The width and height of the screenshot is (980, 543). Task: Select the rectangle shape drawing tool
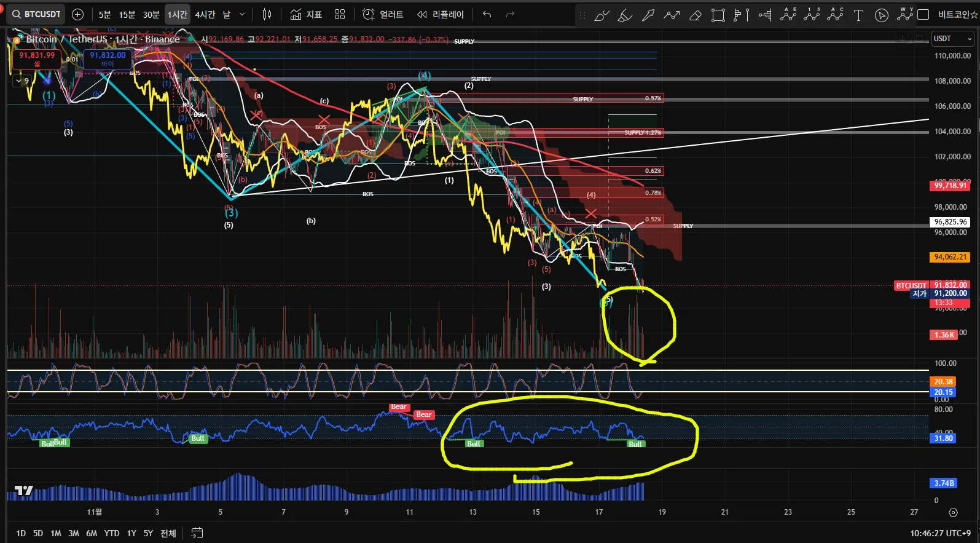point(718,16)
